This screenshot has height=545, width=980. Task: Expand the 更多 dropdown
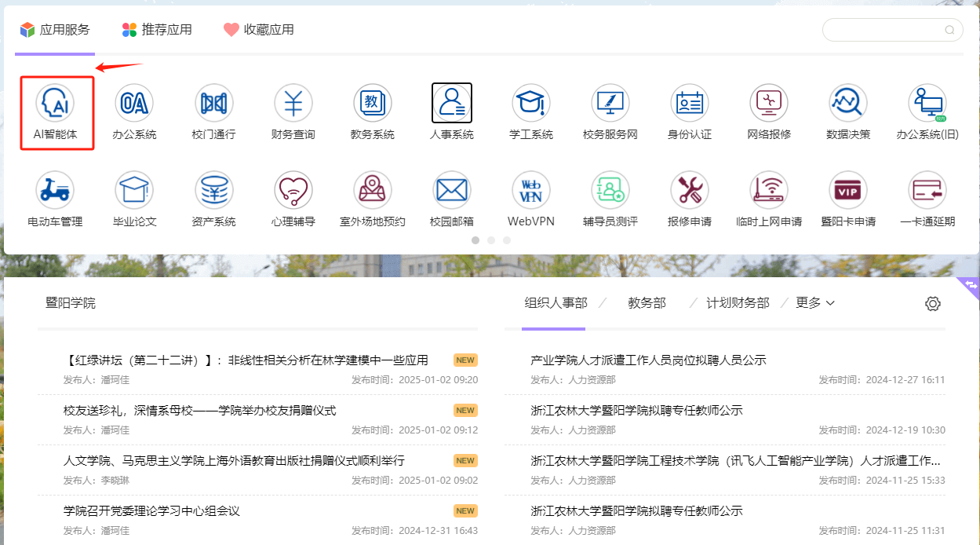(815, 303)
